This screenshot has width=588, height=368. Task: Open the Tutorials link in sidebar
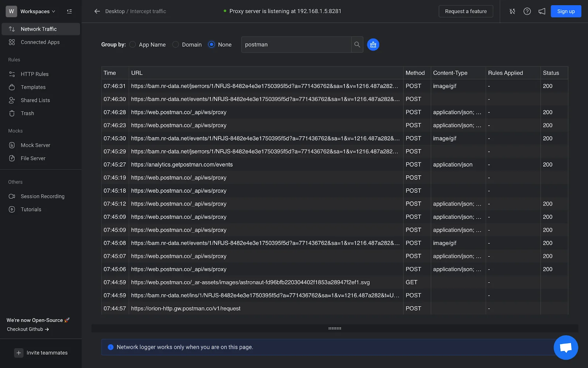(41, 209)
